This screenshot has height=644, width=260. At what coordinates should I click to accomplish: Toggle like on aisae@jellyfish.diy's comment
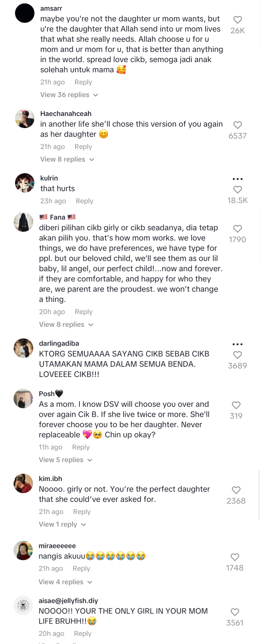click(x=235, y=612)
